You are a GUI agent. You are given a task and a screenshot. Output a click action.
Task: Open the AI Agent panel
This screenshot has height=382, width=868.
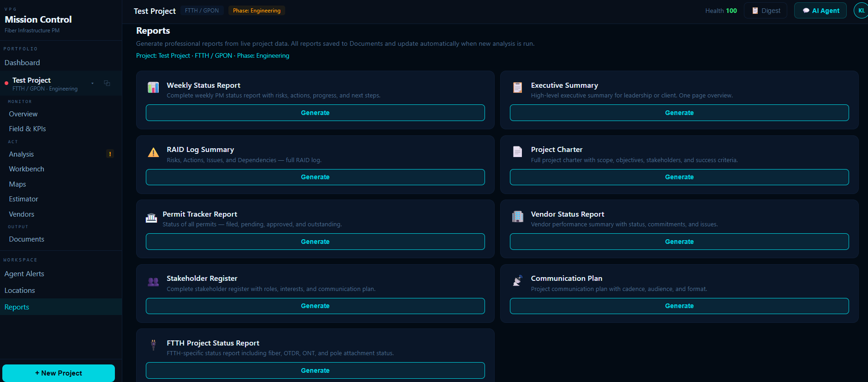pyautogui.click(x=820, y=11)
